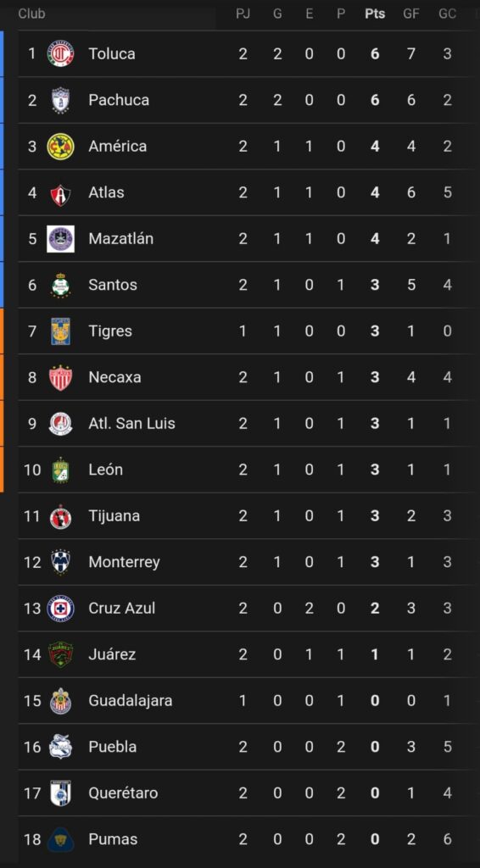Click the Club column header
Screen dimensions: 480x868
pyautogui.click(x=31, y=14)
